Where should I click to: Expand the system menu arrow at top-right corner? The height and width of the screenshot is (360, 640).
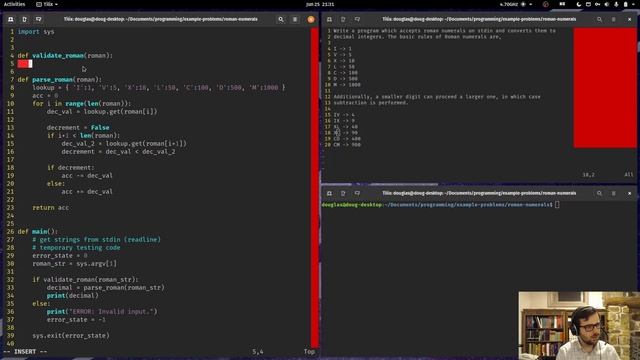(634, 4)
